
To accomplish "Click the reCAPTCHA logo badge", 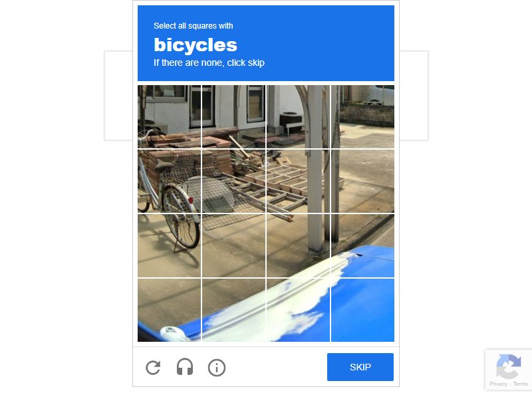I will coord(508,366).
